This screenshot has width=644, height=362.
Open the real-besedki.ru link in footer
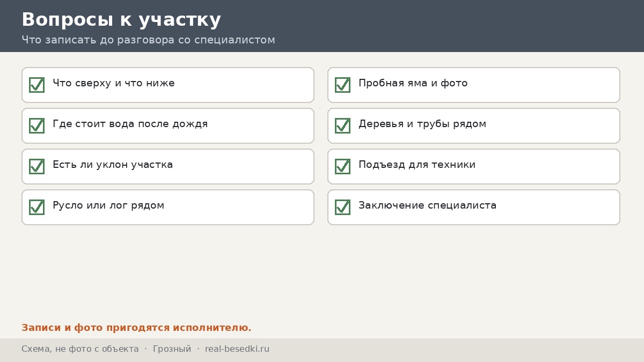coord(237,349)
